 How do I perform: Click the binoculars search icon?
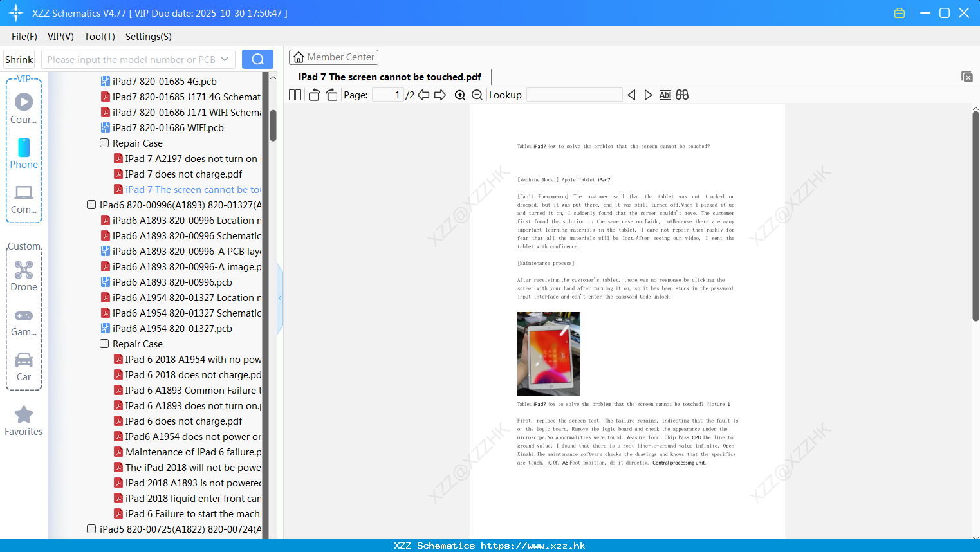[682, 95]
